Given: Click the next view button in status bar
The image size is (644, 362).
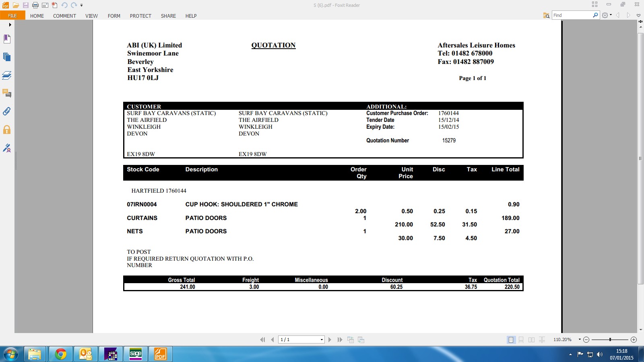Looking at the screenshot, I should click(x=361, y=340).
